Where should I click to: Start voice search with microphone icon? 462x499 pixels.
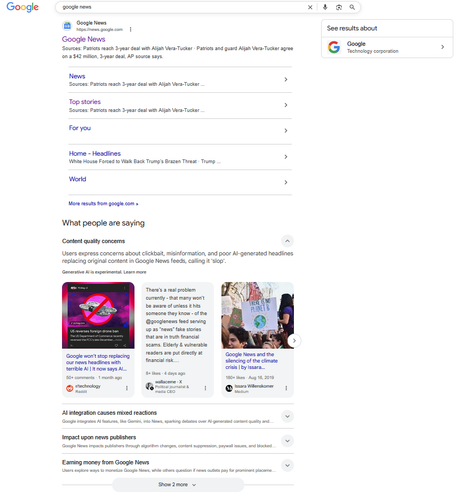click(x=325, y=7)
